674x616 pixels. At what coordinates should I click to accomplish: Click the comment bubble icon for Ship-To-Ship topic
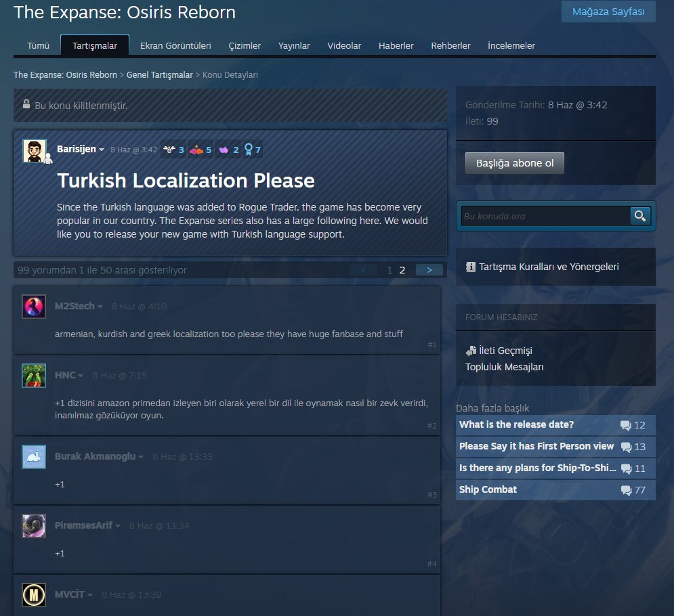[x=626, y=468]
